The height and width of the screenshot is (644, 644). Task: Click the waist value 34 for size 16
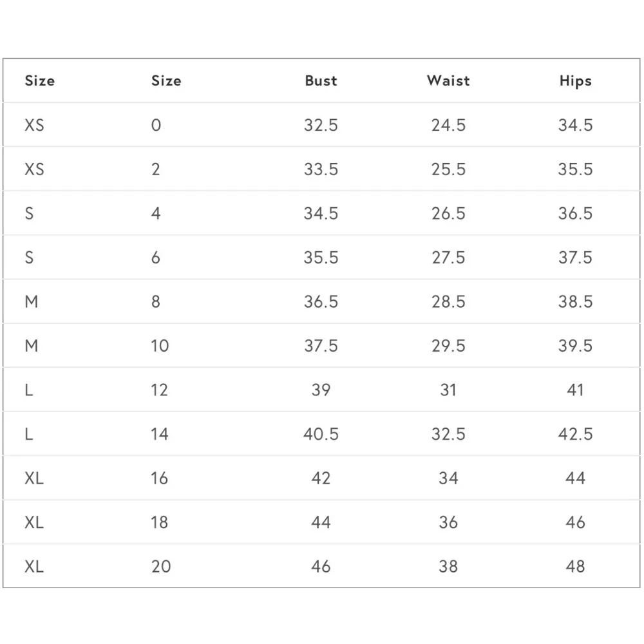pos(448,478)
